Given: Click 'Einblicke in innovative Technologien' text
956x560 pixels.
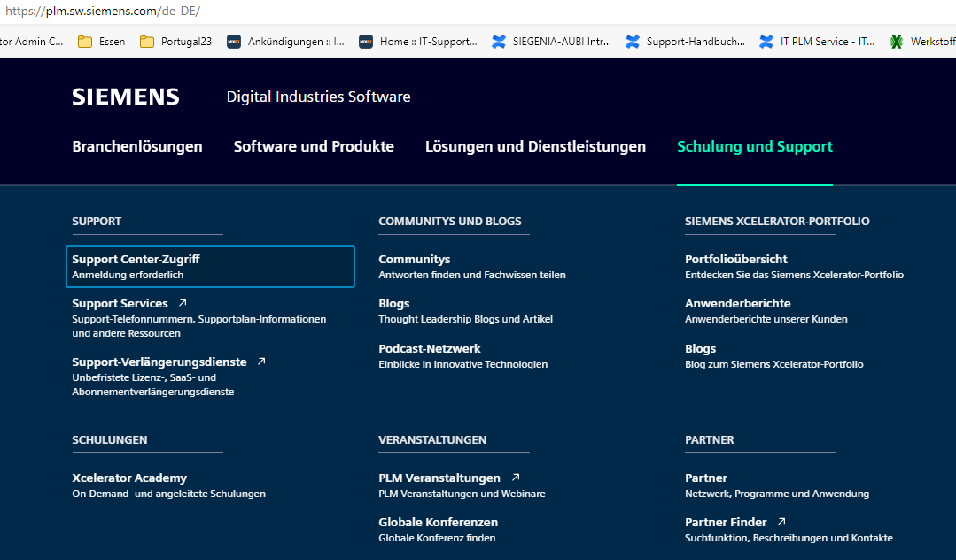Looking at the screenshot, I should 462,364.
